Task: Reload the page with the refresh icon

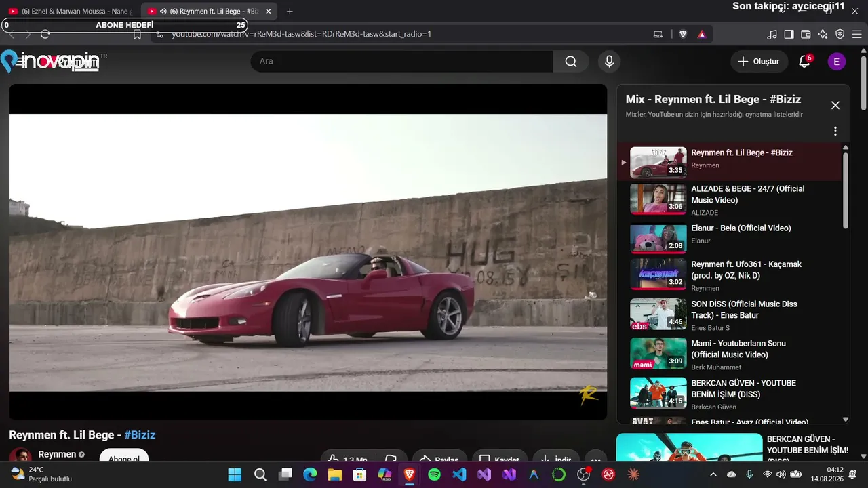Action: click(45, 34)
